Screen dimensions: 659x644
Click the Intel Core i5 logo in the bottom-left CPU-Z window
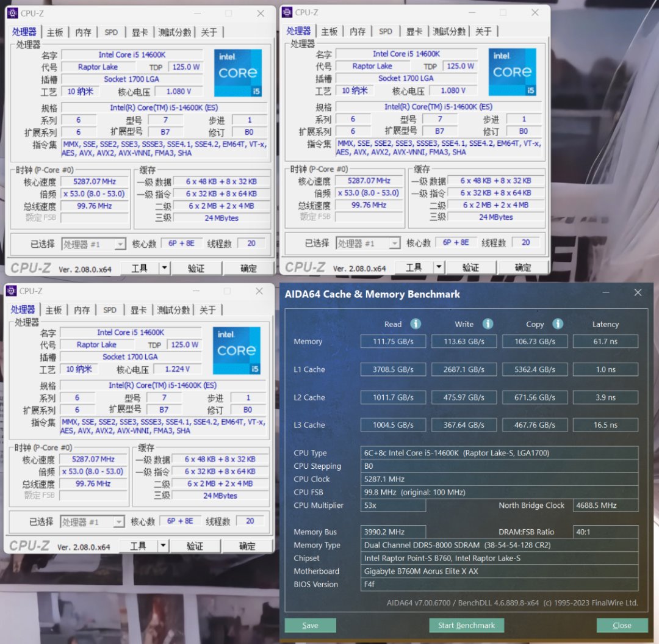237,350
